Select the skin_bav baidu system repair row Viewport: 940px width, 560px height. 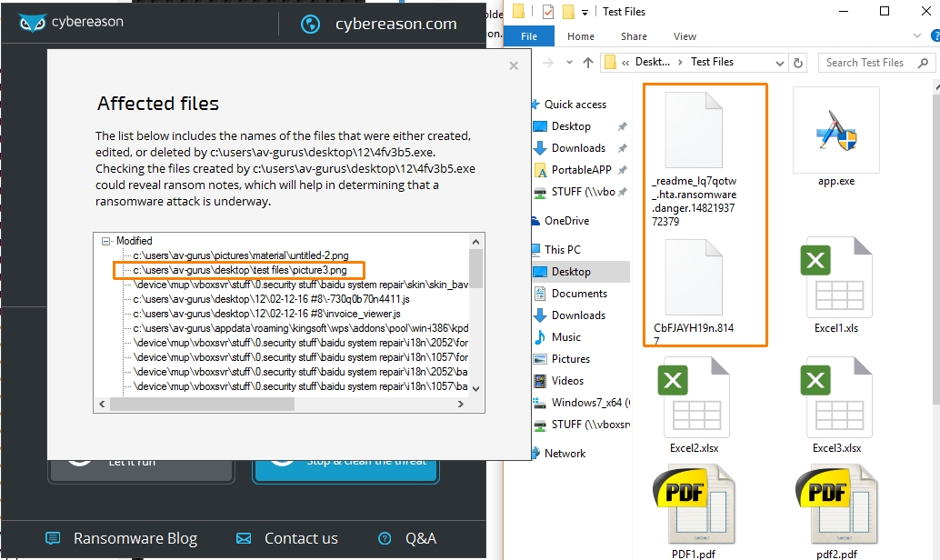point(300,285)
